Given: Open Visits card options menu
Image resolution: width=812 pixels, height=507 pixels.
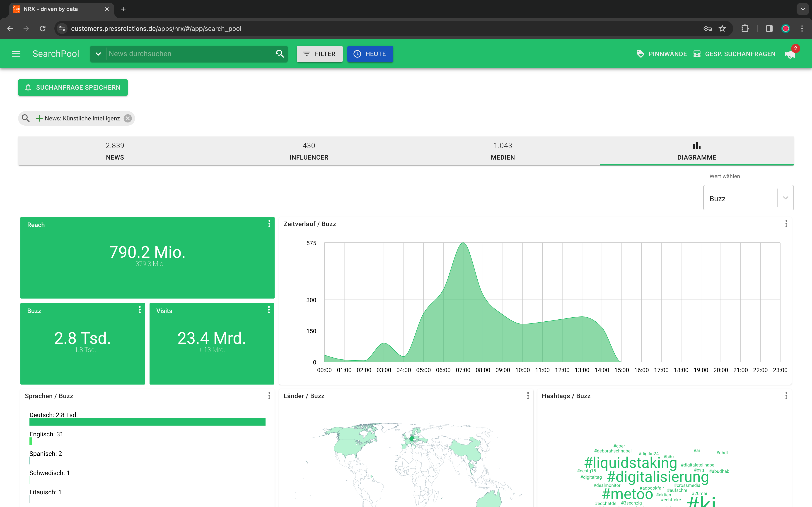Looking at the screenshot, I should click(269, 310).
